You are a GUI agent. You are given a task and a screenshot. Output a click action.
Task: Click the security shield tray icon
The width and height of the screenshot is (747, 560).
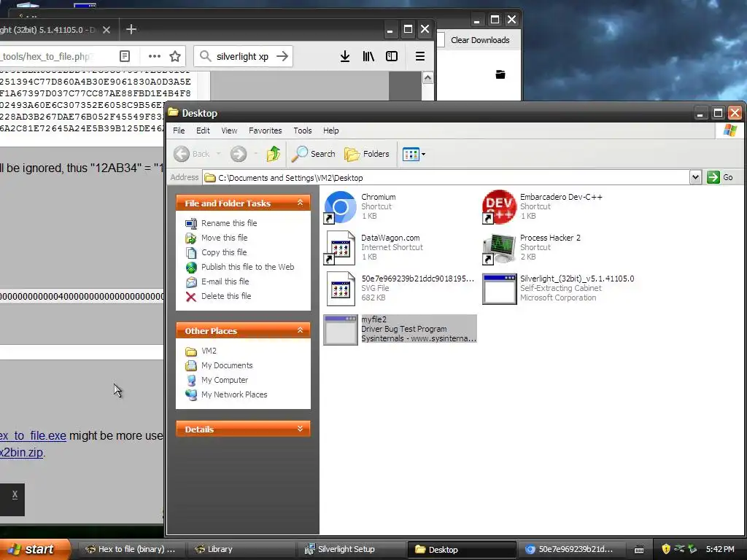(x=665, y=549)
